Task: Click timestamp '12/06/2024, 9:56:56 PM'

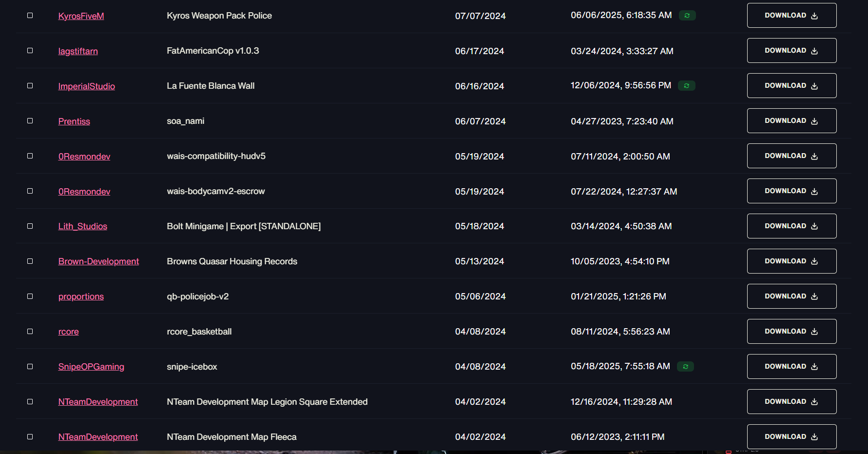Action: (x=621, y=85)
